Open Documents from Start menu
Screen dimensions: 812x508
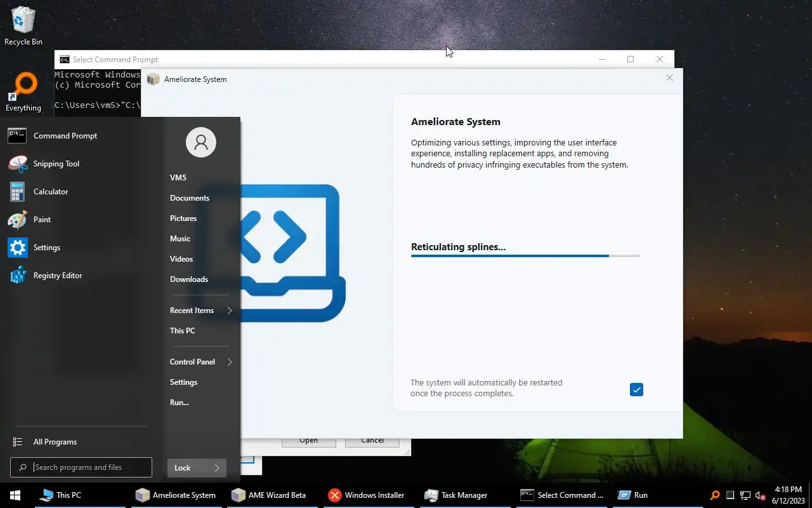coord(190,198)
